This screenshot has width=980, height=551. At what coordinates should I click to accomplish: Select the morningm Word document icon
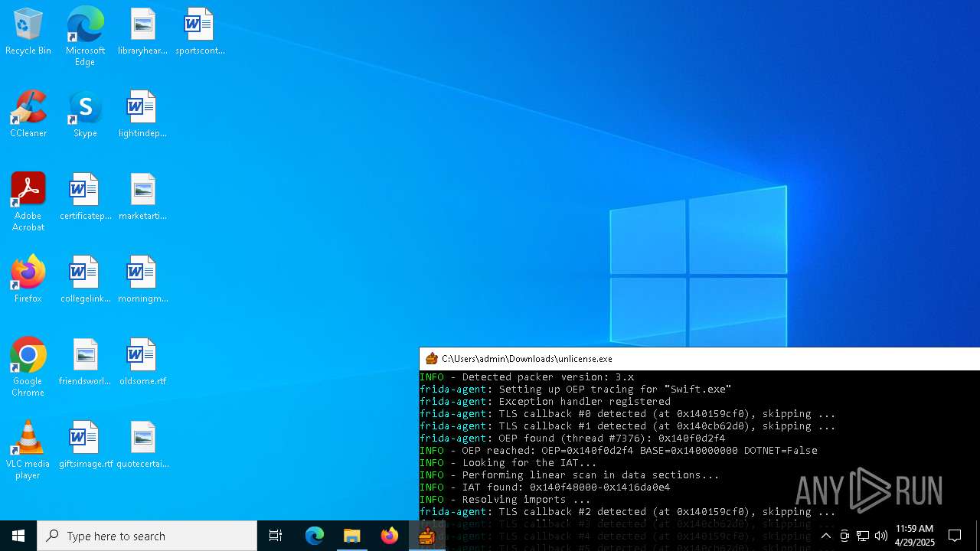(x=142, y=280)
